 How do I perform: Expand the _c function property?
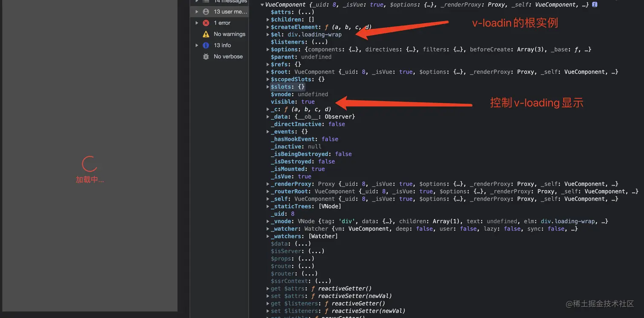point(268,109)
